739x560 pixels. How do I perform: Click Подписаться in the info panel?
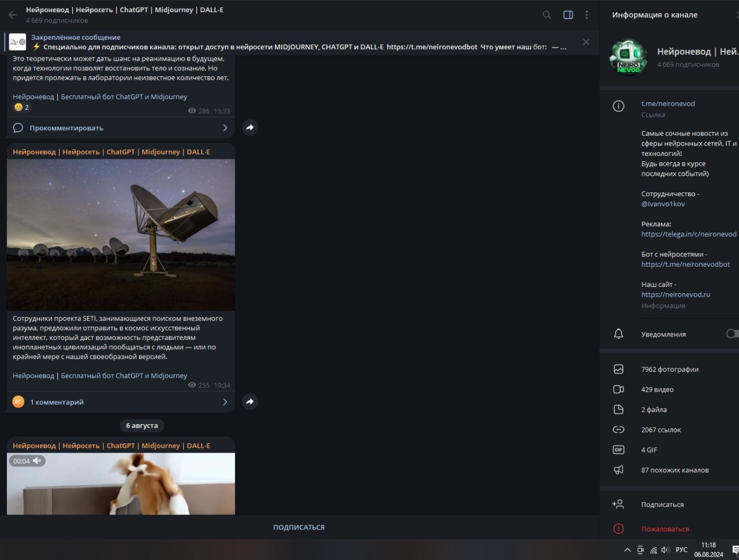pyautogui.click(x=662, y=505)
